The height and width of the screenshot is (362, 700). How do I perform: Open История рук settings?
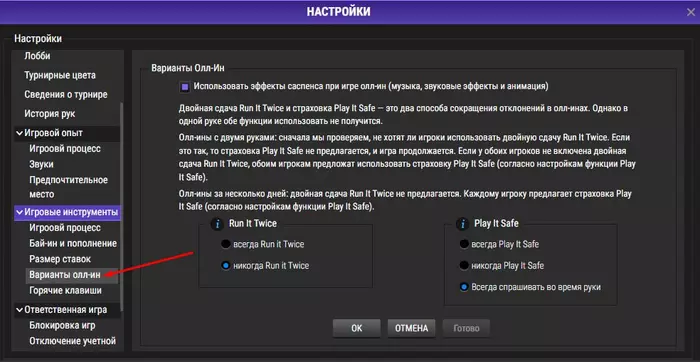click(x=50, y=114)
